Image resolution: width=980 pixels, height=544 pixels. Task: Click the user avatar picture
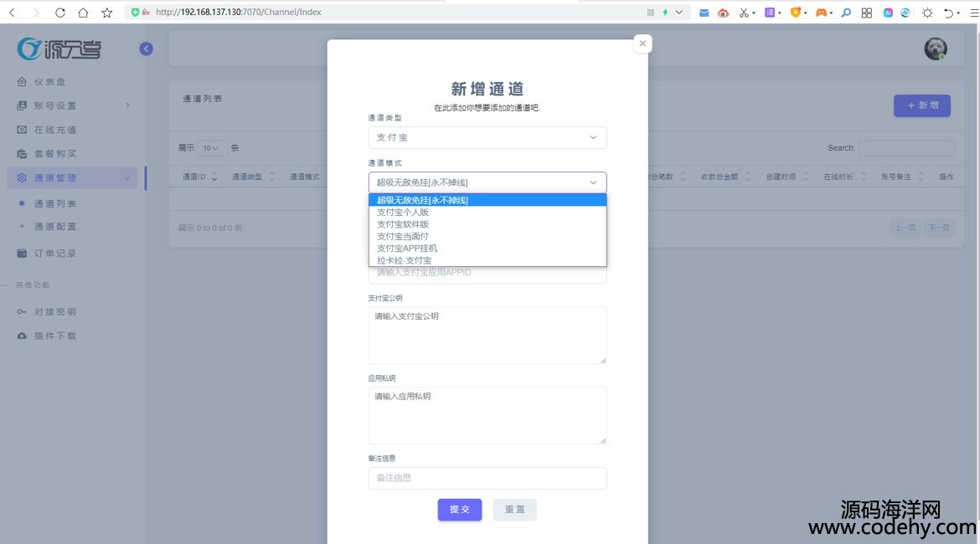point(935,49)
